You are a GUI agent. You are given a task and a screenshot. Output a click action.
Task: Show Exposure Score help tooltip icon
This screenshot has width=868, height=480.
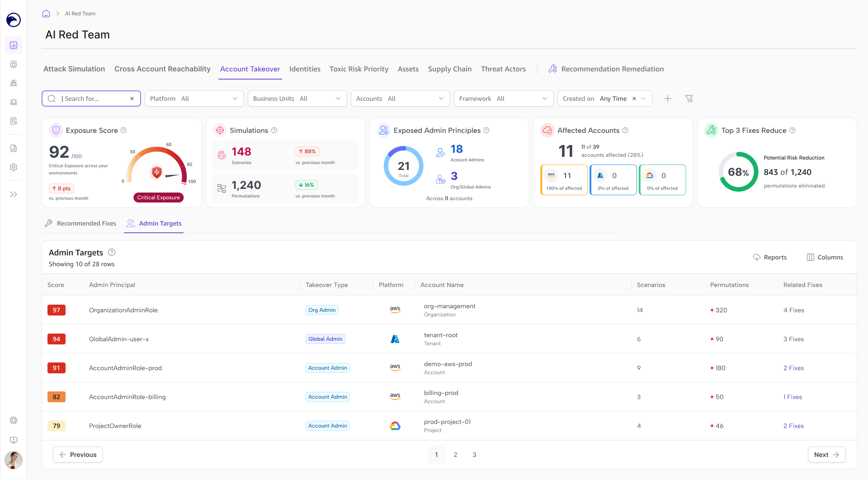(123, 130)
